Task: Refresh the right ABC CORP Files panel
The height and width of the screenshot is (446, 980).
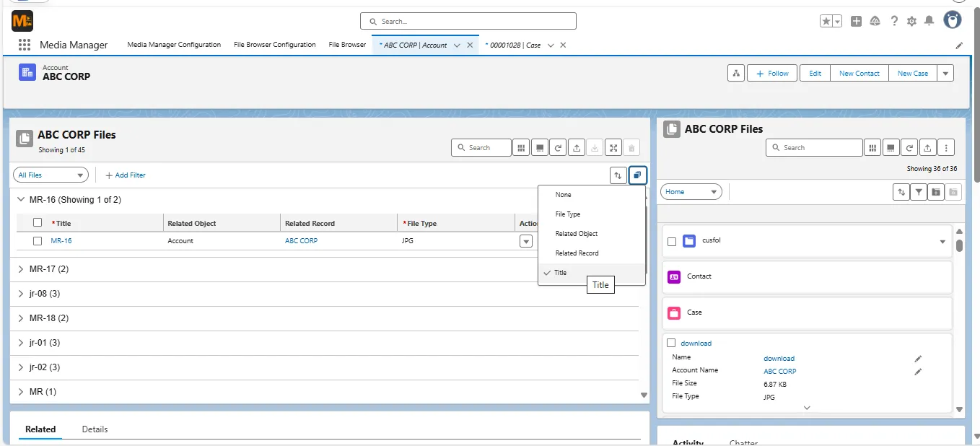Action: pyautogui.click(x=910, y=148)
